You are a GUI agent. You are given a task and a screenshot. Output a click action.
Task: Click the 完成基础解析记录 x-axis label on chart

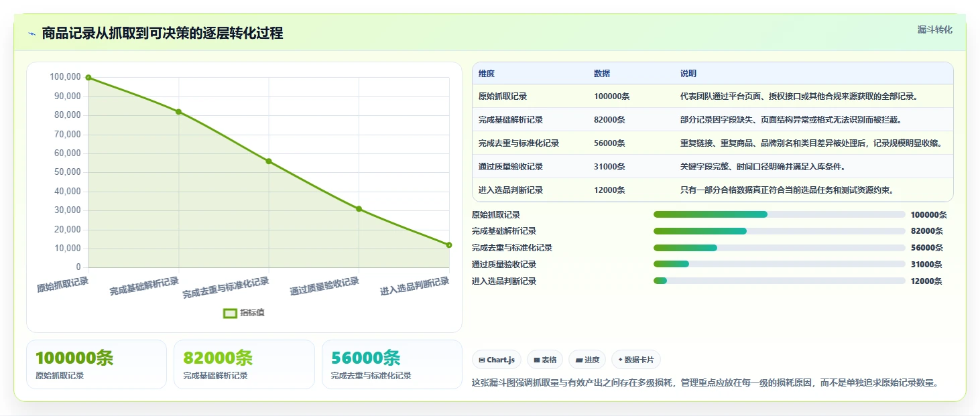click(x=144, y=286)
